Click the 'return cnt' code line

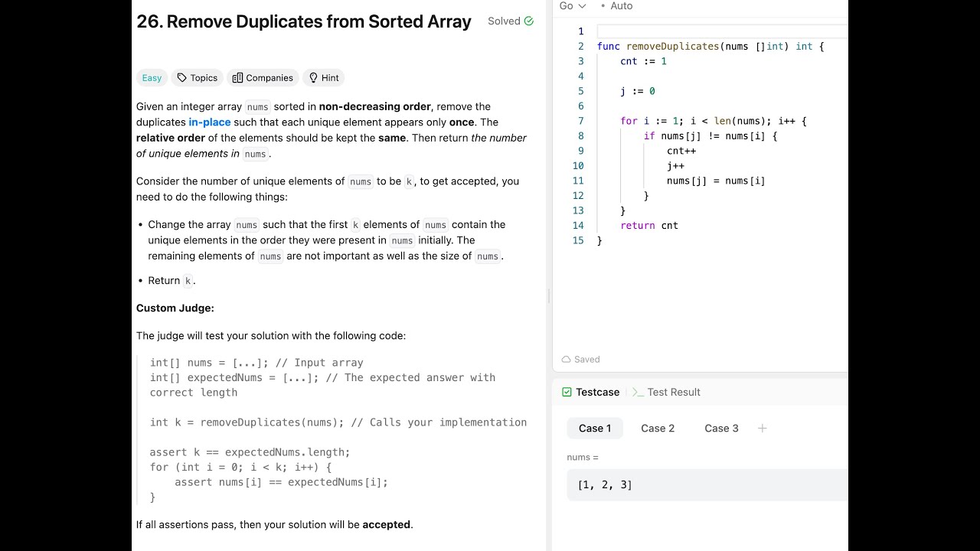click(649, 226)
